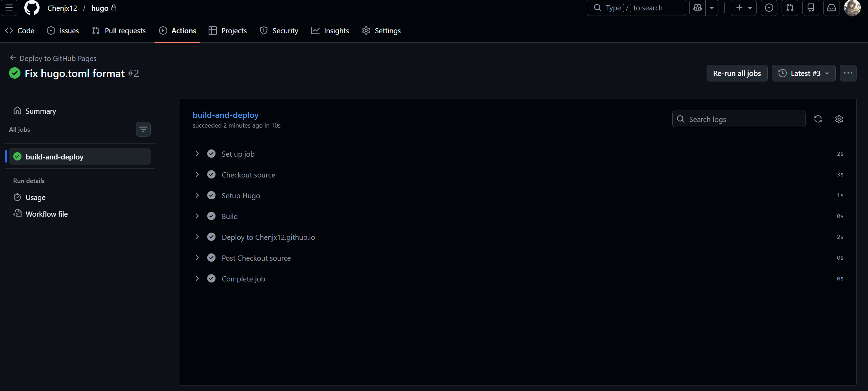Expand the Build step

tap(518, 216)
